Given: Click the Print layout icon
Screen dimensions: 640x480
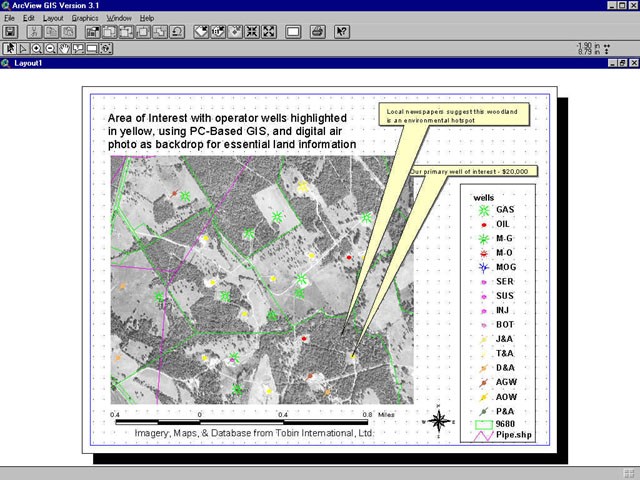Looking at the screenshot, I should pyautogui.click(x=317, y=32).
